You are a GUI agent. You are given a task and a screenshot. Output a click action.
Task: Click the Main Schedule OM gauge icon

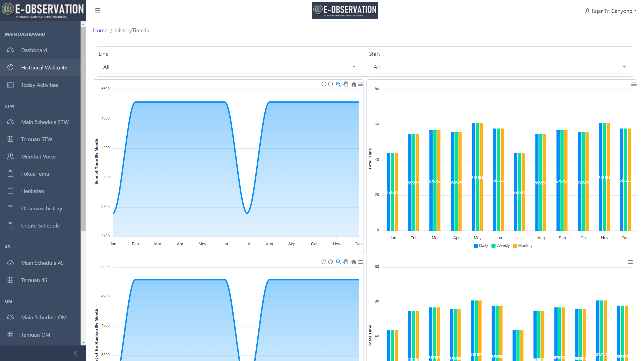[10, 317]
